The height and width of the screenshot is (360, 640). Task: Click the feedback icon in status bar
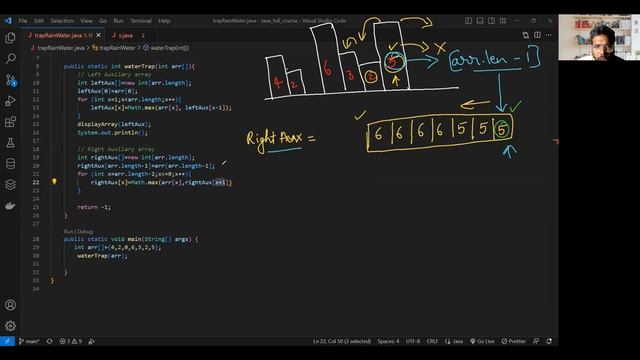pyautogui.click(x=536, y=341)
